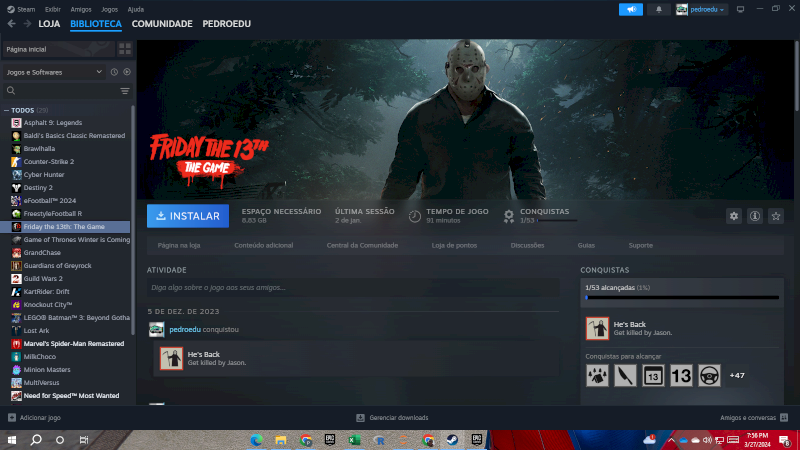Open Amigos e conversas
Screen dimensions: 800x450
754,417
